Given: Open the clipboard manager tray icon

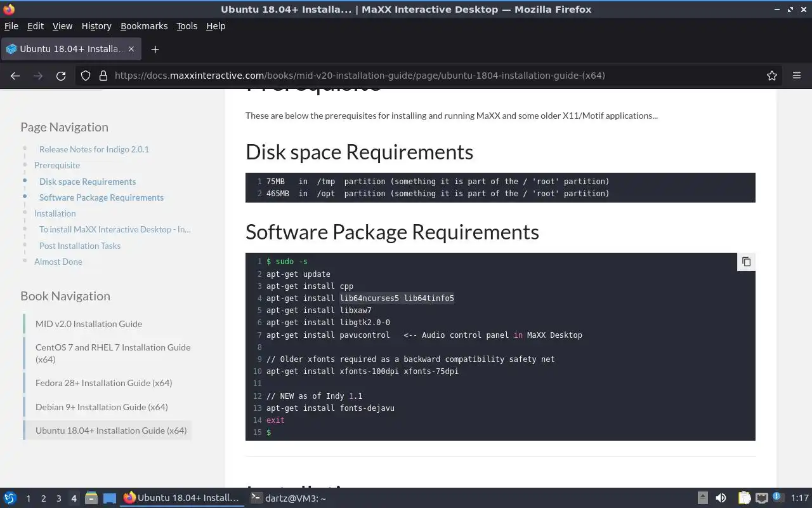Looking at the screenshot, I should pos(744,498).
